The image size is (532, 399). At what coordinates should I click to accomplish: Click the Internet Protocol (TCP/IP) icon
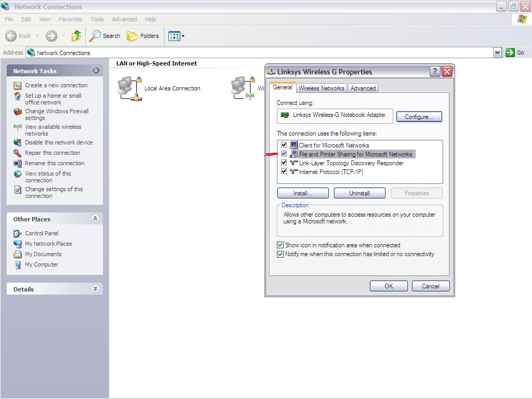pos(294,172)
